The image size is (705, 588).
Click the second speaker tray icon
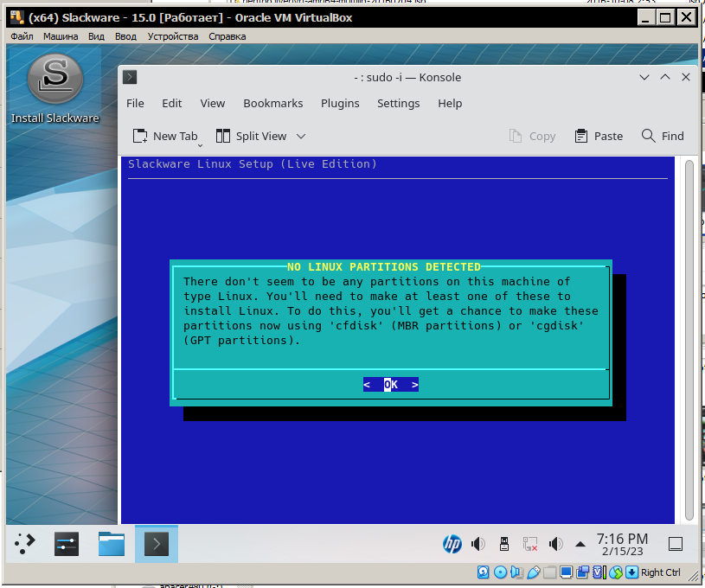[555, 545]
